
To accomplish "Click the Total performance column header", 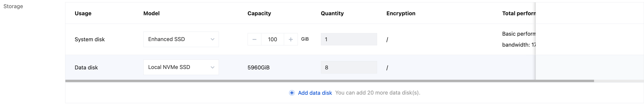I will [519, 13].
